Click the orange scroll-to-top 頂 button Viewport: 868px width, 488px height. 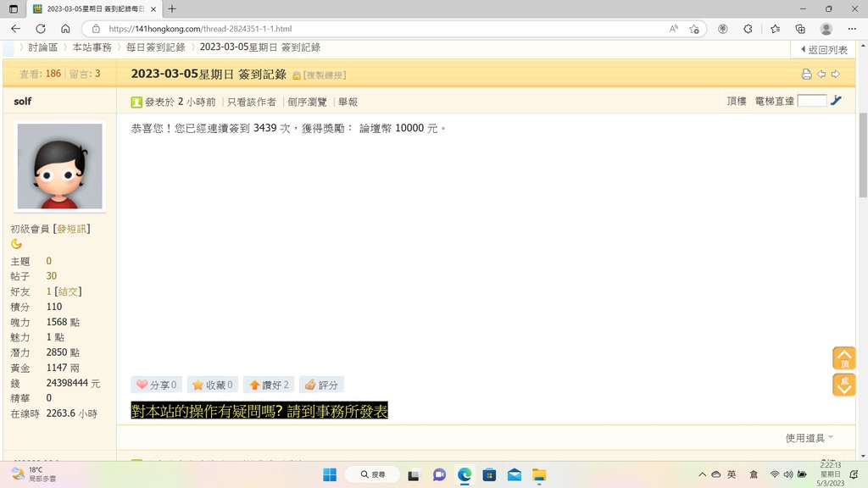click(843, 358)
